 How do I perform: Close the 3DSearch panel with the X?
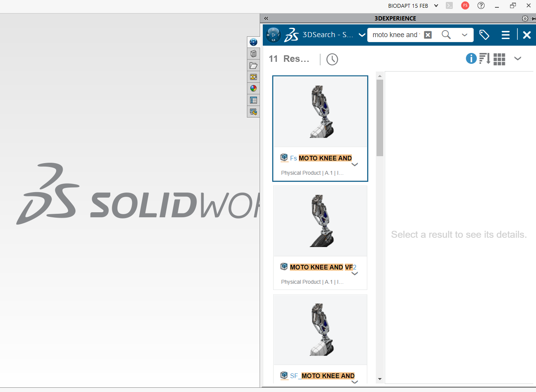527,35
